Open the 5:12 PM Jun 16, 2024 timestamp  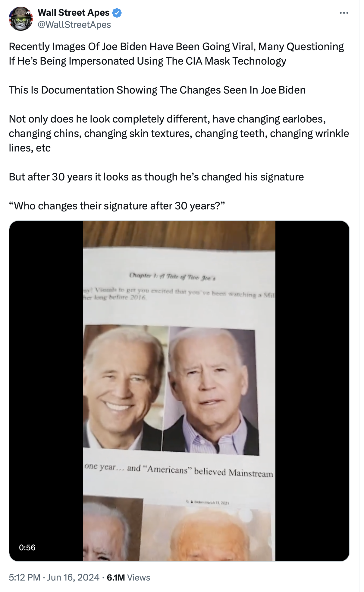click(x=54, y=578)
